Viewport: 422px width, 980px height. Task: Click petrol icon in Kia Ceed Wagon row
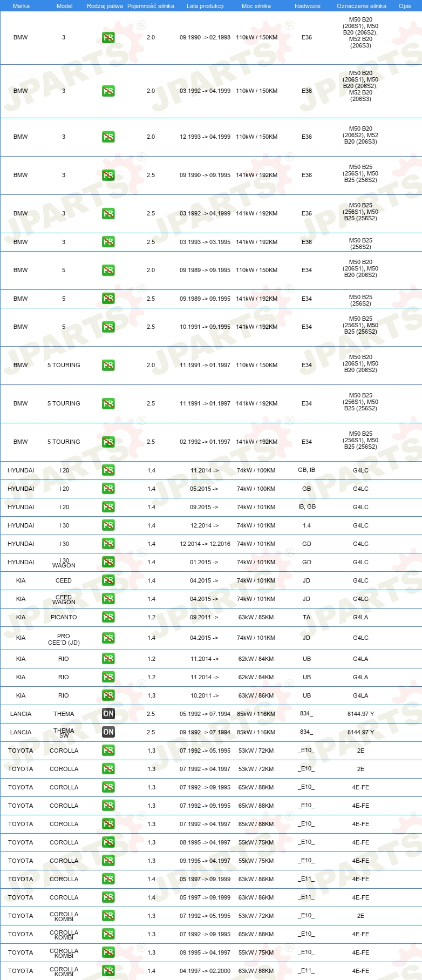[108, 599]
